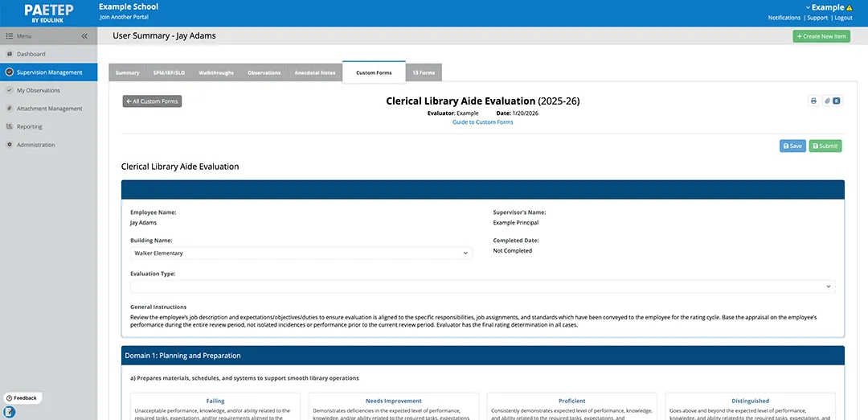Switch to the SPM/IEP/SLO tab
868x420 pixels.
[169, 72]
